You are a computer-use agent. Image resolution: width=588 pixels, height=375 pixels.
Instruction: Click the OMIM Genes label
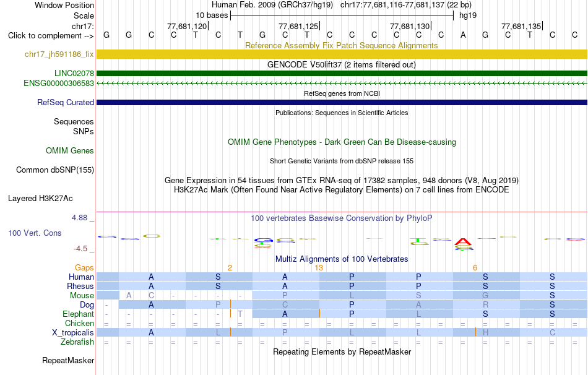tap(70, 151)
